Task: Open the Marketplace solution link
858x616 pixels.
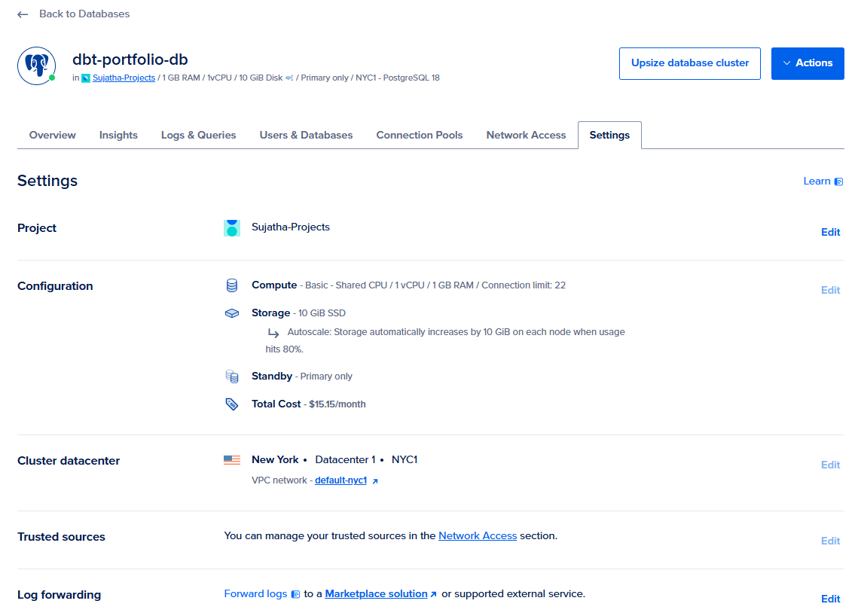Action: click(376, 594)
